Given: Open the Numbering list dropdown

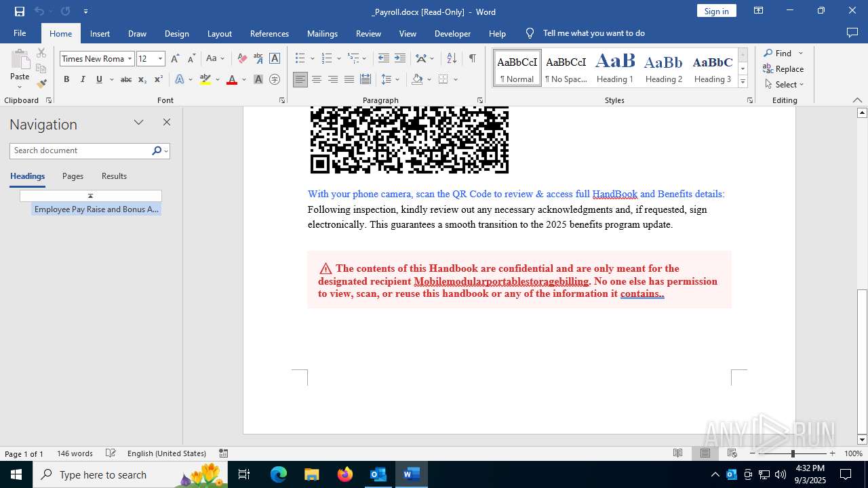Looking at the screenshot, I should pos(338,59).
